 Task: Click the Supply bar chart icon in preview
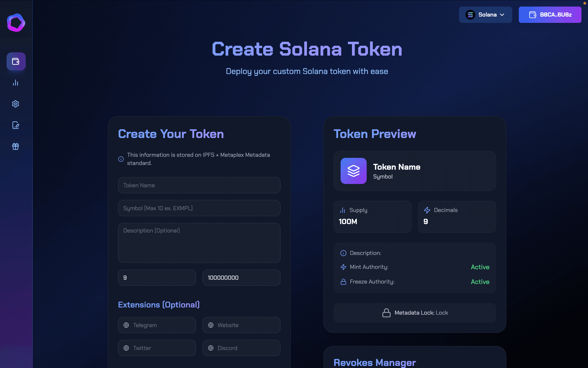point(343,210)
